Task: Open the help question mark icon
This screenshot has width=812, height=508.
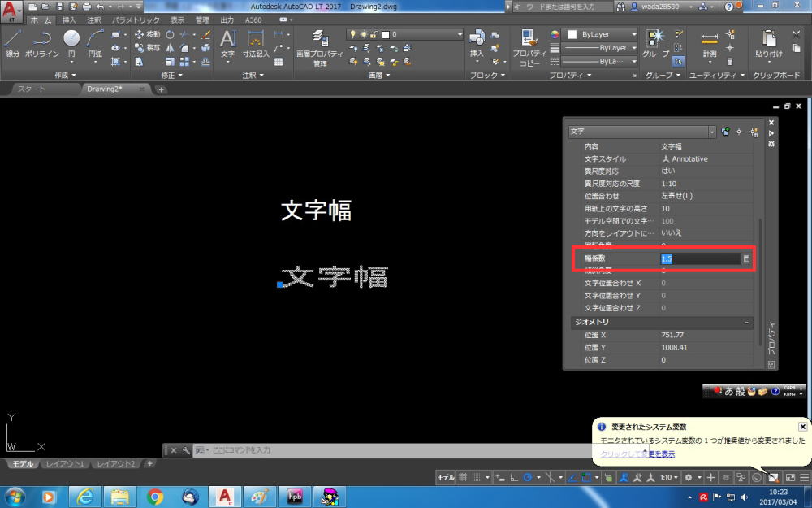Action: click(728, 7)
